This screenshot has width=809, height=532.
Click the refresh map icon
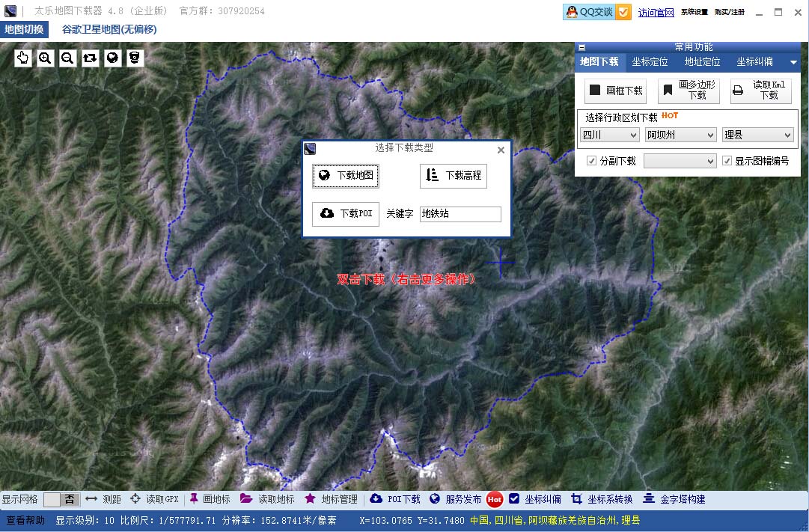[90, 58]
